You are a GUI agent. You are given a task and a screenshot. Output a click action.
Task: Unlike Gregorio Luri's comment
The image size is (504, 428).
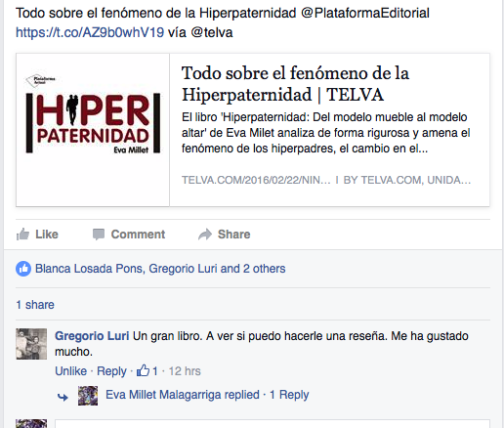click(x=70, y=371)
